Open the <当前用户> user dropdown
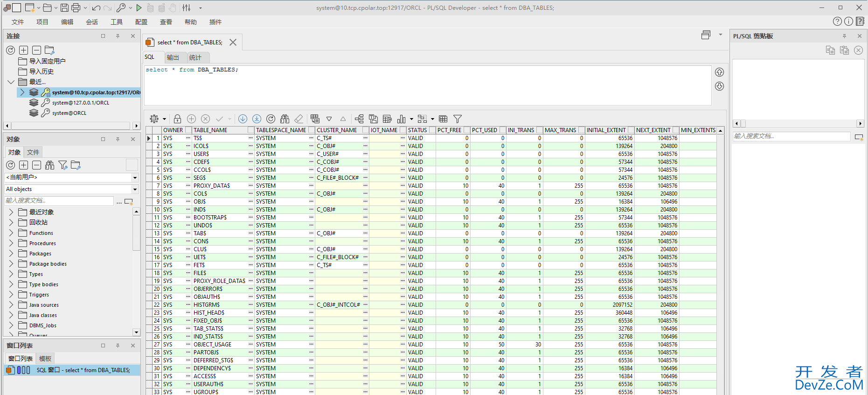Image resolution: width=868 pixels, height=395 pixels. coord(135,177)
